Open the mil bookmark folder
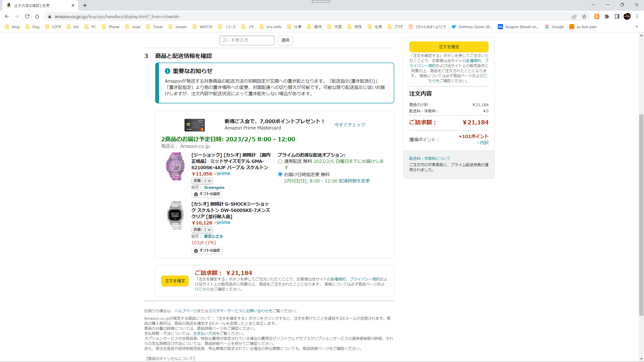644x362 pixels. [x=73, y=27]
